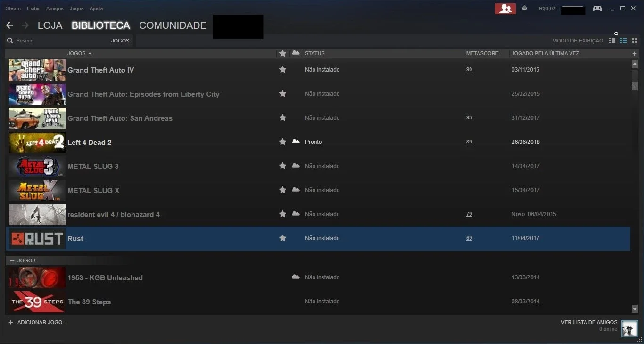Go forward with the right arrow
644x344 pixels.
(25, 25)
